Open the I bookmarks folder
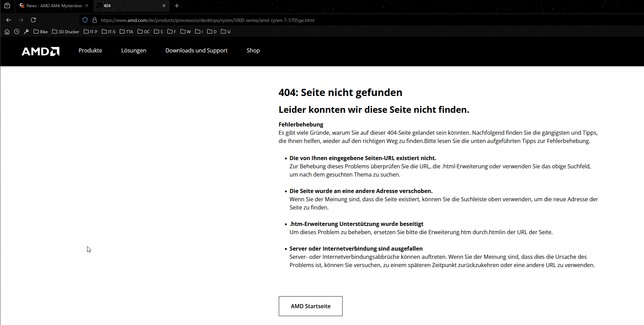This screenshot has width=644, height=325. (199, 32)
